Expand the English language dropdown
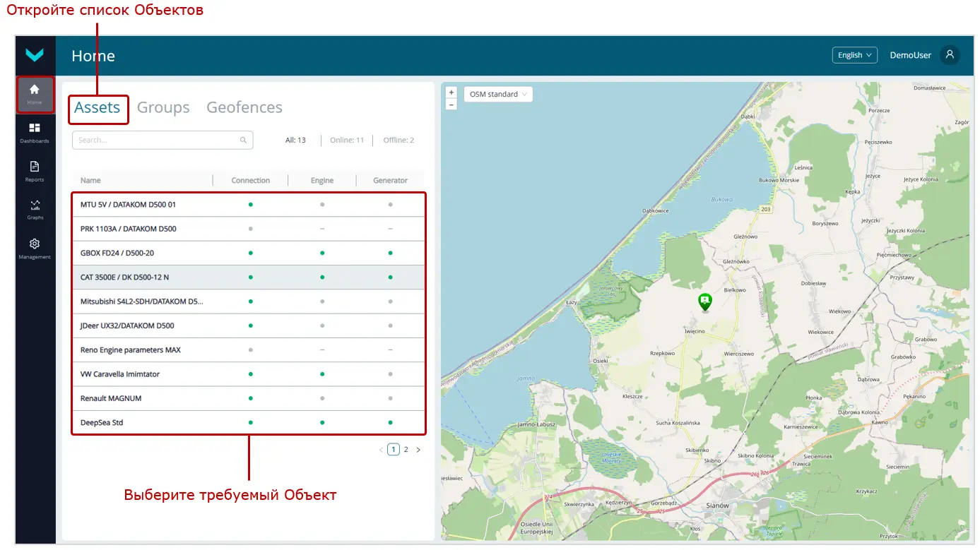The height and width of the screenshot is (550, 980). (855, 55)
